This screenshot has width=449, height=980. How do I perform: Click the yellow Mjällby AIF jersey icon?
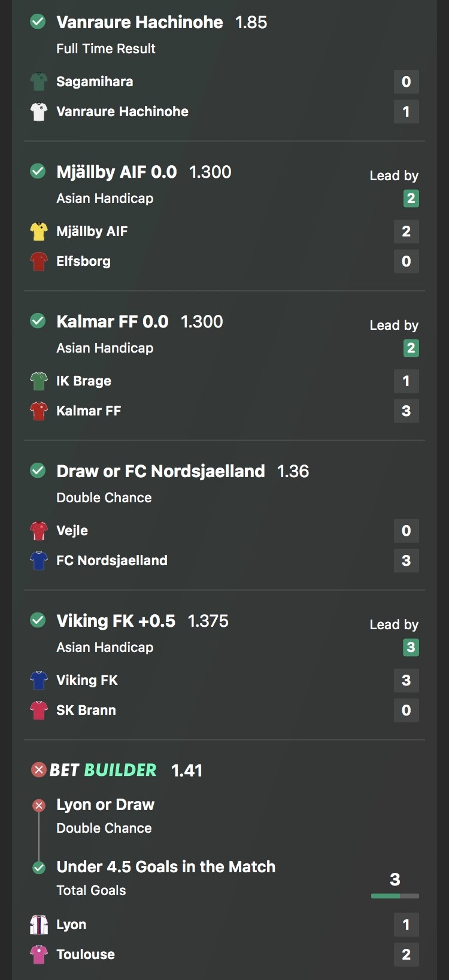[39, 232]
